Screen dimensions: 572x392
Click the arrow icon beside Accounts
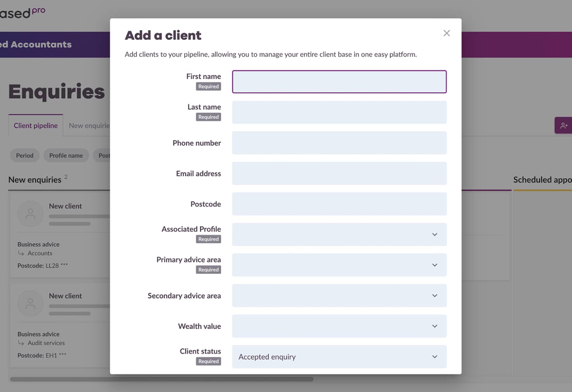pos(21,253)
